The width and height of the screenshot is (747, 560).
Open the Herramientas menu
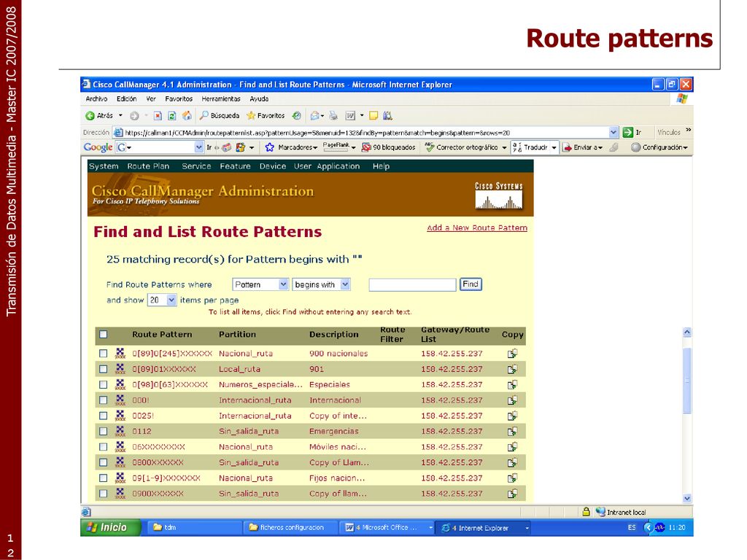click(221, 99)
